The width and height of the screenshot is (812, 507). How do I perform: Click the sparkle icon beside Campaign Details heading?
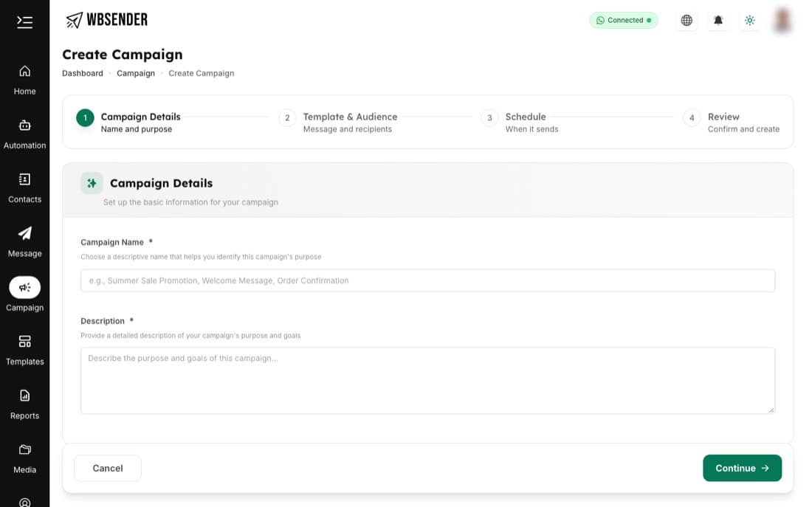(x=92, y=183)
